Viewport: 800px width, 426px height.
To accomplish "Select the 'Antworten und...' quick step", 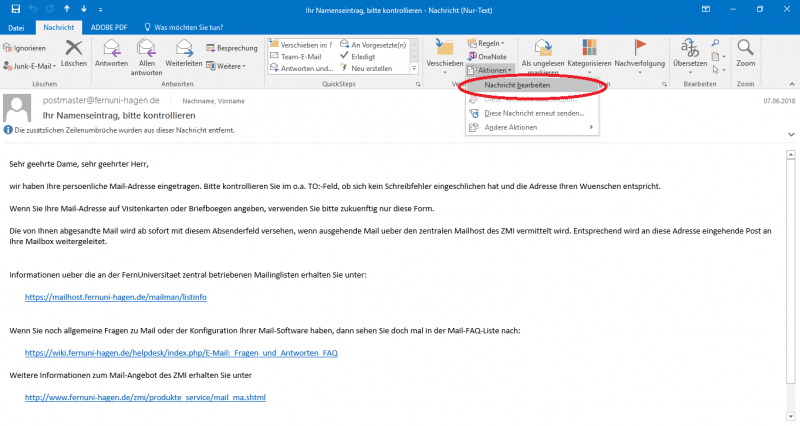I will [302, 68].
